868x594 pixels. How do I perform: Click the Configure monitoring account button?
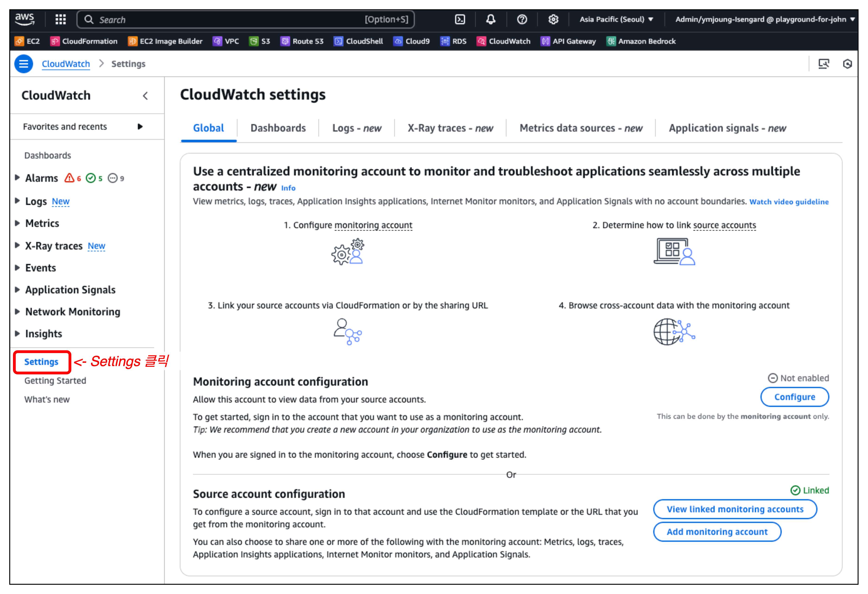tap(794, 397)
